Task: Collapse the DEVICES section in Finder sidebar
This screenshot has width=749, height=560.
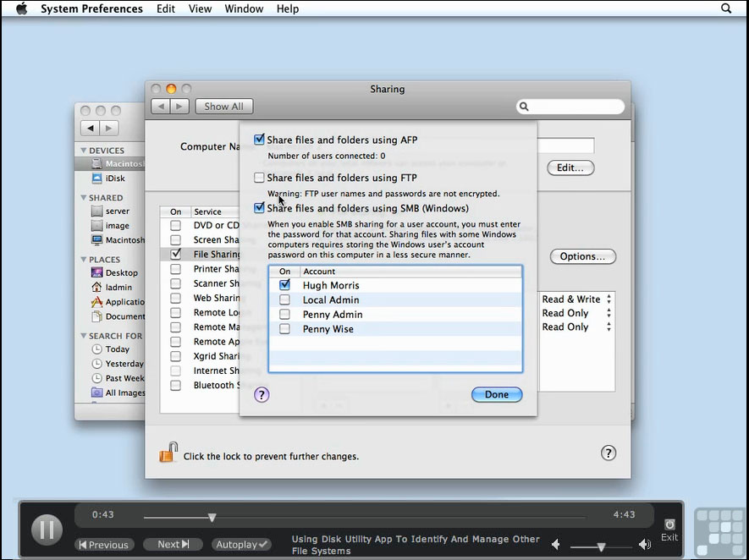Action: tap(84, 151)
